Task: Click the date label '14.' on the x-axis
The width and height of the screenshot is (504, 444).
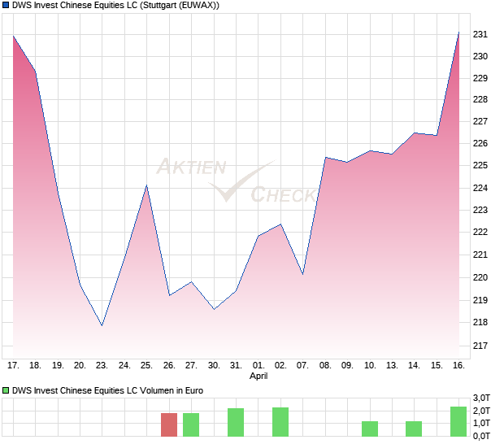Action: [x=414, y=366]
